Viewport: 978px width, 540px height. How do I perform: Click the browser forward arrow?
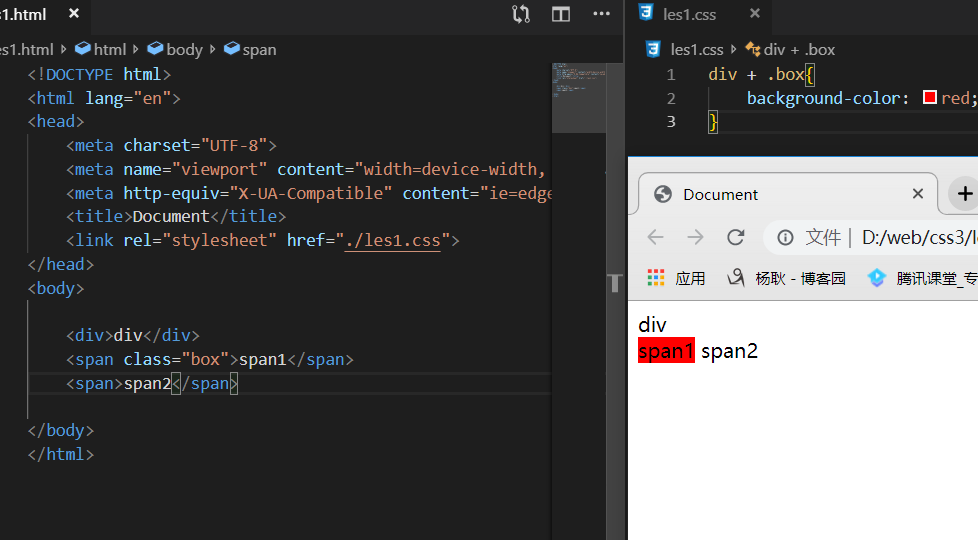click(x=695, y=237)
